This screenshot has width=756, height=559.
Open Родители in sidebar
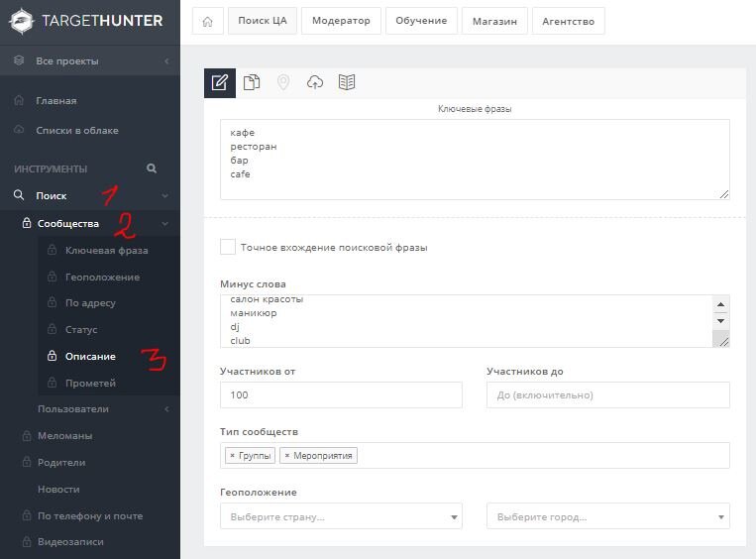point(61,463)
